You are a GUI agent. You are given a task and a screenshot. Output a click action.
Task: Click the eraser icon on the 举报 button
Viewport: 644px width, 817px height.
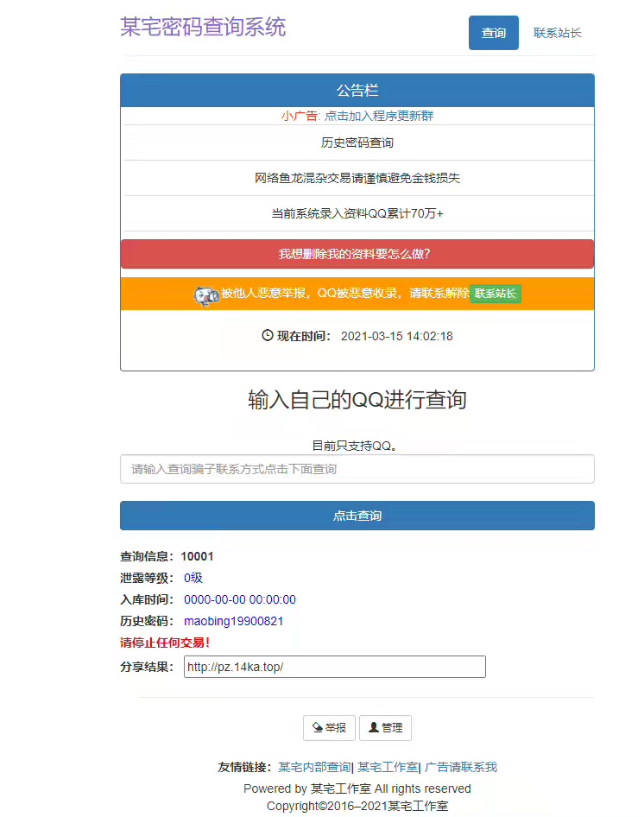pyautogui.click(x=317, y=728)
